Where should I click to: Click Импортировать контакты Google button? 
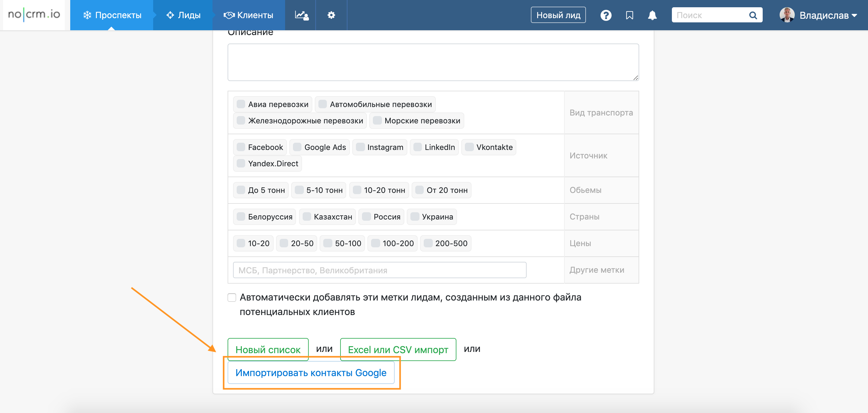(x=311, y=372)
